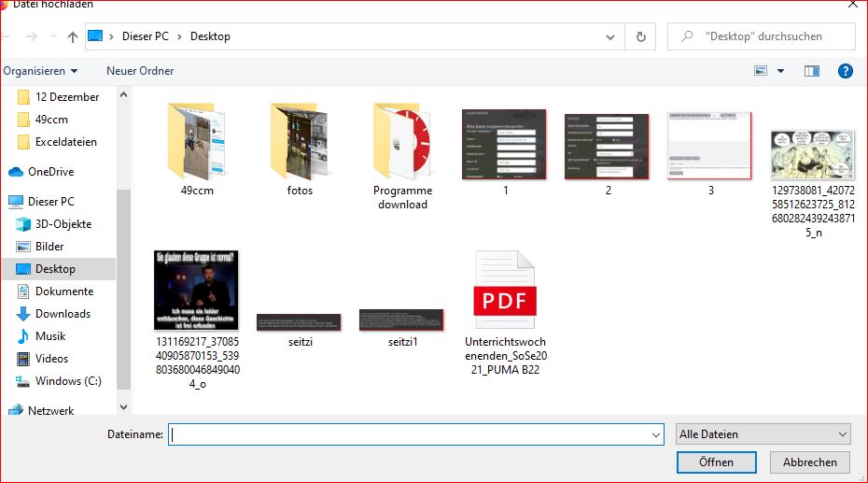Select the seitzi1 image thumbnail
Viewport: 868px width, 483px height.
402,320
